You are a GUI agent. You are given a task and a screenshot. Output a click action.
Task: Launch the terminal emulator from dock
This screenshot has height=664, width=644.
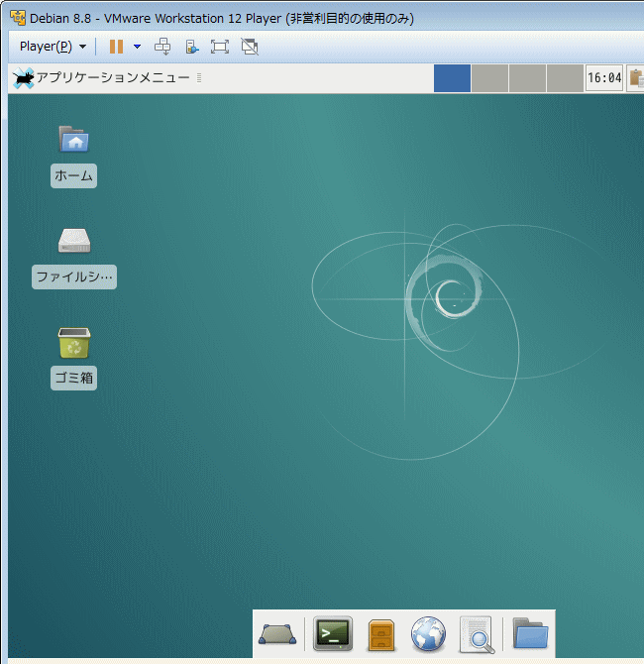pyautogui.click(x=333, y=633)
